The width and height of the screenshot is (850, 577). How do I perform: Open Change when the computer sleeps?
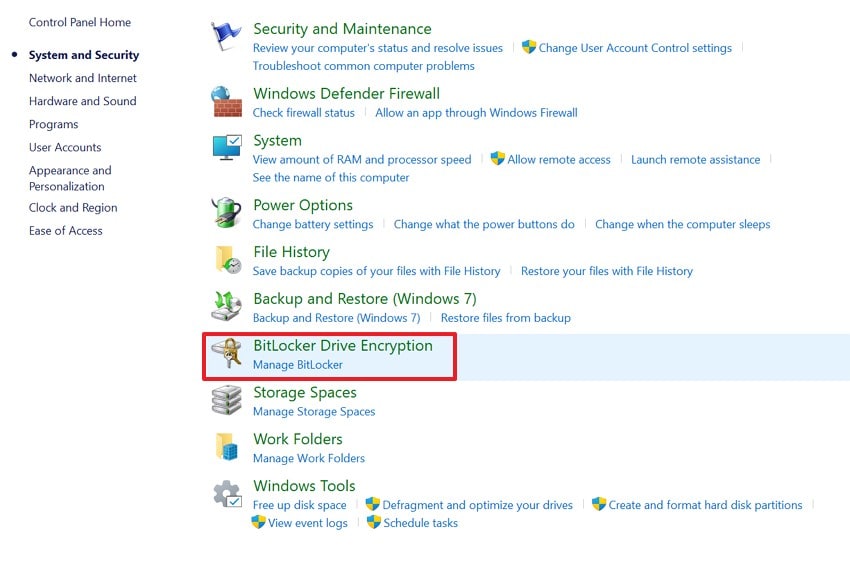click(x=682, y=224)
